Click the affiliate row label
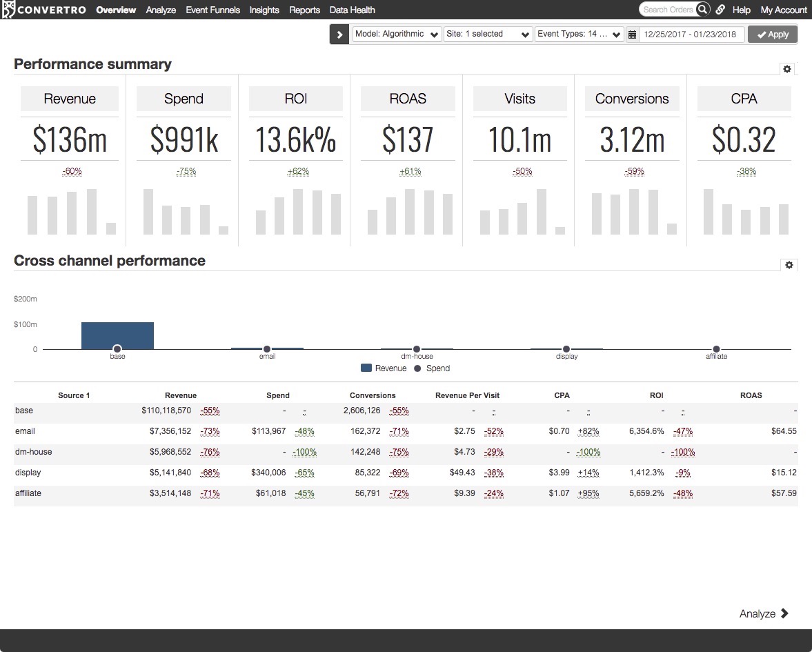This screenshot has width=812, height=652. pos(28,493)
